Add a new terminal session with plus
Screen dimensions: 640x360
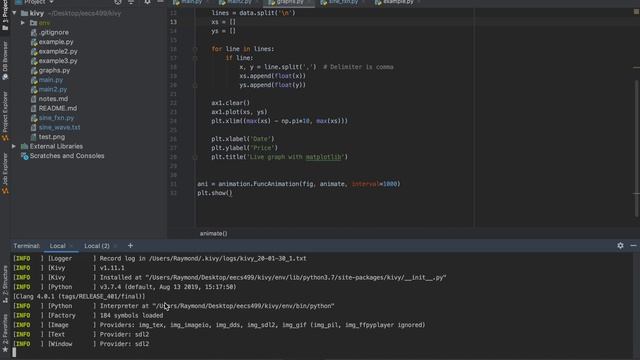pyautogui.click(x=130, y=246)
